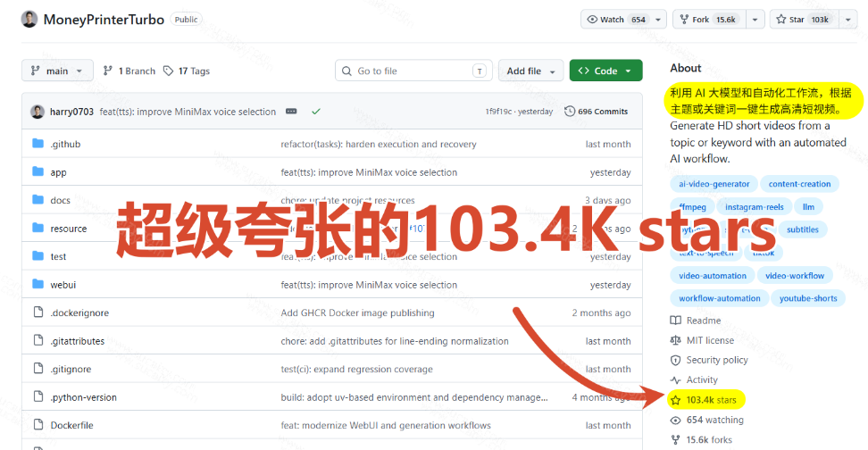Click the green commit status checkmark
868x450 pixels.
point(316,112)
